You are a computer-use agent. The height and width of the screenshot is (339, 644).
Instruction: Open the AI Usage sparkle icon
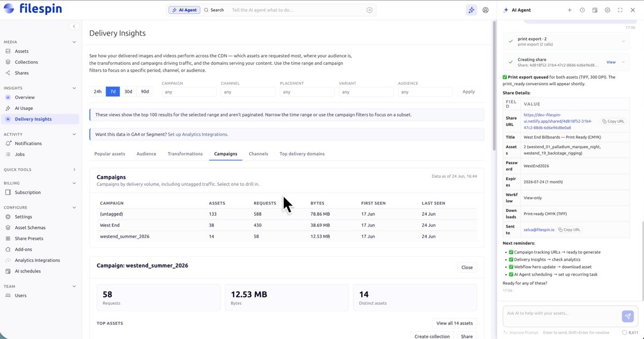8,108
